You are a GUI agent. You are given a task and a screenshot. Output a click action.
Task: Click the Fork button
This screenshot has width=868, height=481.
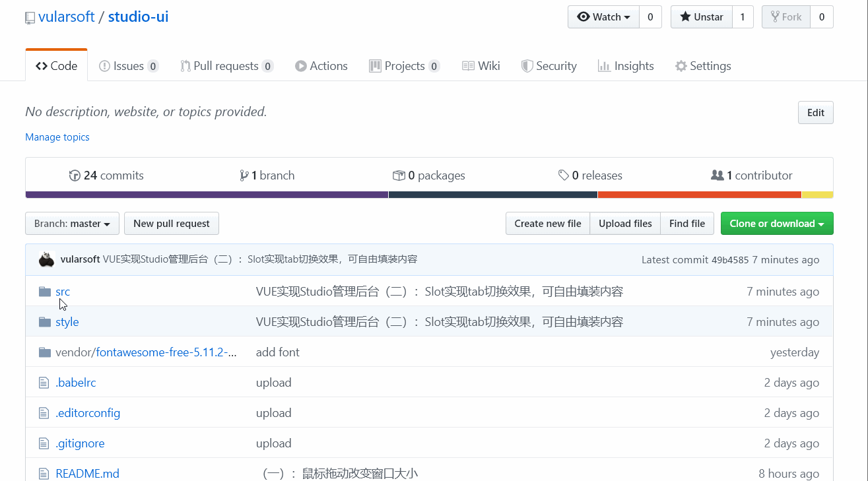click(785, 17)
